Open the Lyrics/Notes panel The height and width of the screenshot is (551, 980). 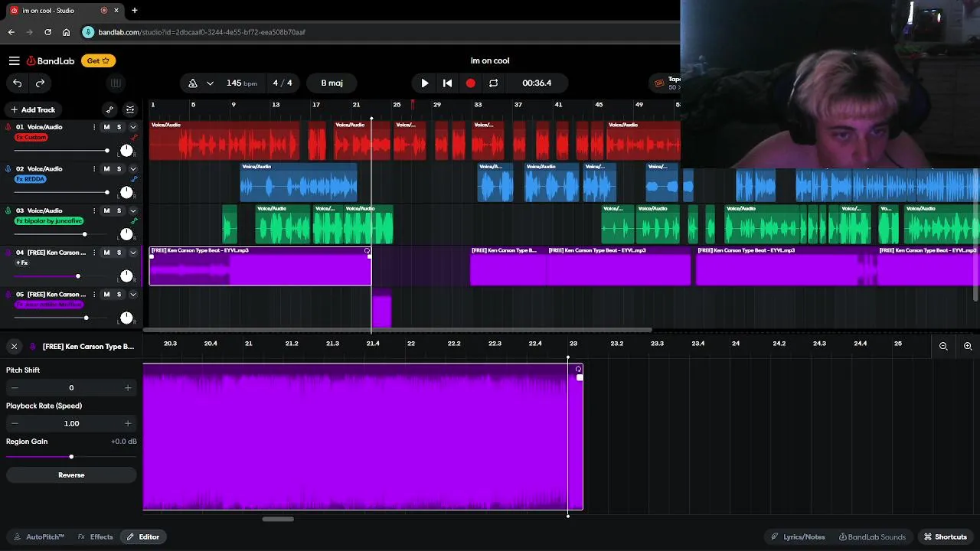798,537
